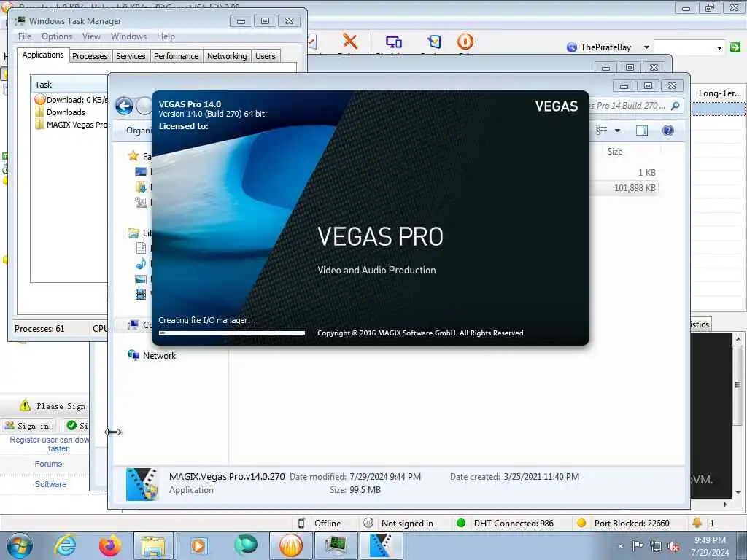The image size is (747, 560).
Task: Click the network tray icon
Action: (x=656, y=547)
